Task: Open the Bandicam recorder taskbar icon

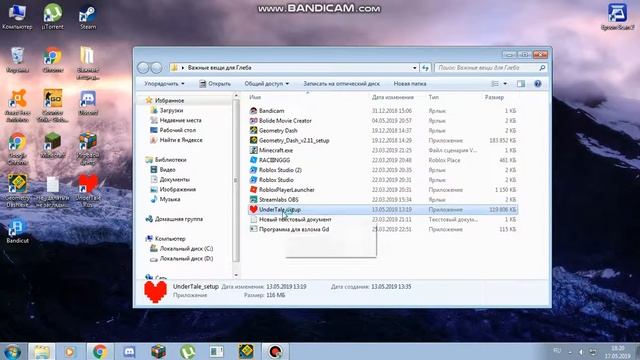Action: (276, 351)
